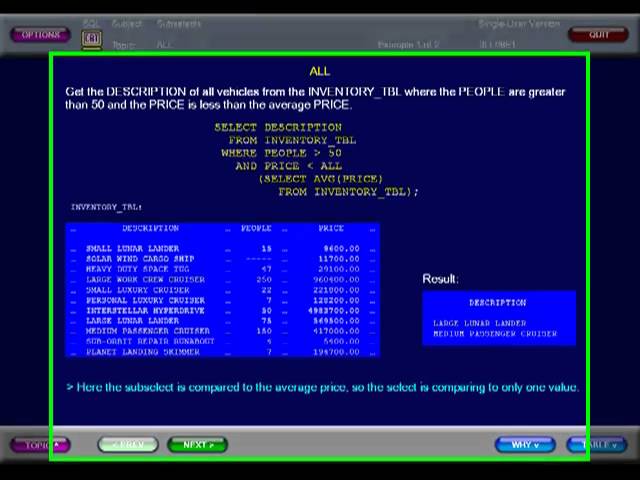The width and height of the screenshot is (640, 480).
Task: Select the HEAVY DUTY SPACE TUG row
Action: [223, 269]
